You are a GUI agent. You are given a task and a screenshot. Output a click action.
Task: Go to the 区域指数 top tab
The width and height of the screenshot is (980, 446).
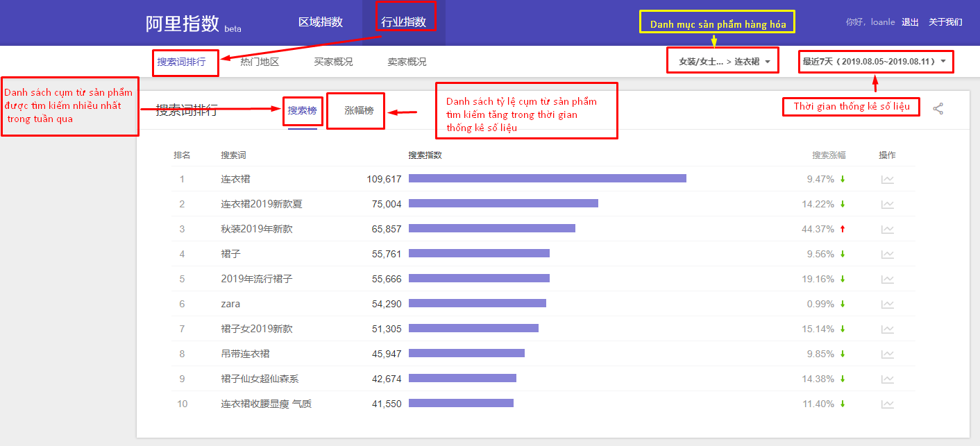pyautogui.click(x=321, y=22)
